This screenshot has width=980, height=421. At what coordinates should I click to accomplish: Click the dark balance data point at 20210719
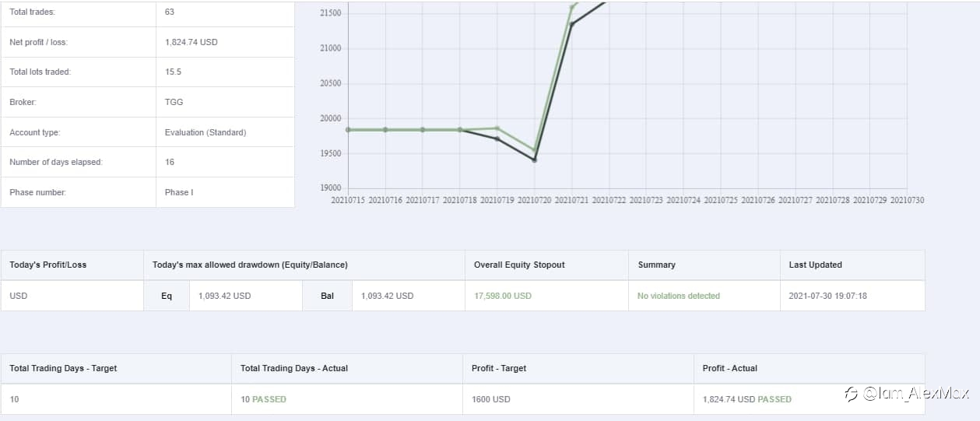(x=497, y=139)
